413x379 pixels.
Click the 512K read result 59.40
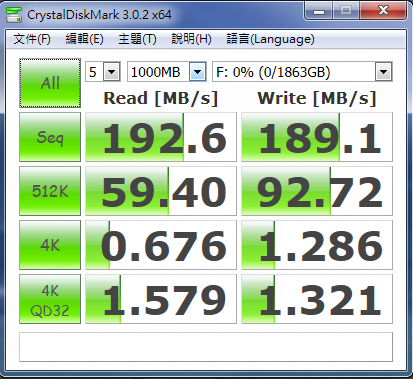tap(161, 191)
